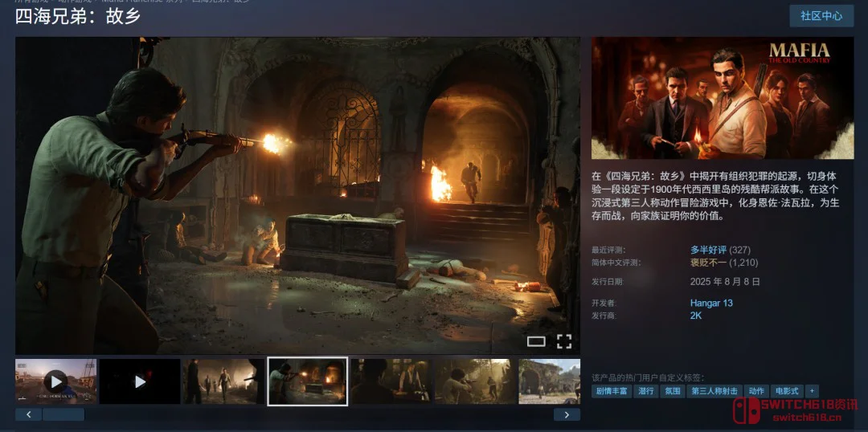Viewport: 868px width, 432px height.
Task: Click the 简体中文评测 label
Action: pyautogui.click(x=616, y=263)
